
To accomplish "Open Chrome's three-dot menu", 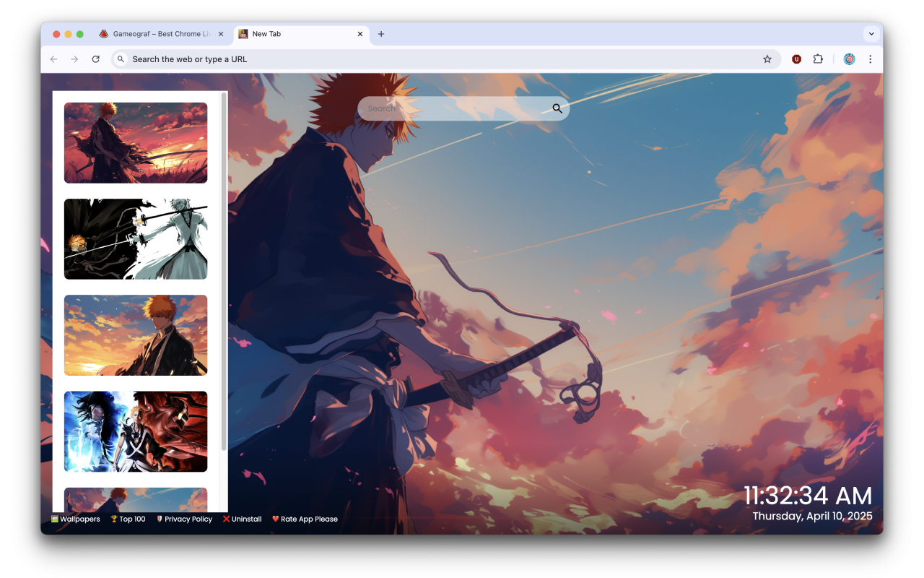I will point(871,59).
